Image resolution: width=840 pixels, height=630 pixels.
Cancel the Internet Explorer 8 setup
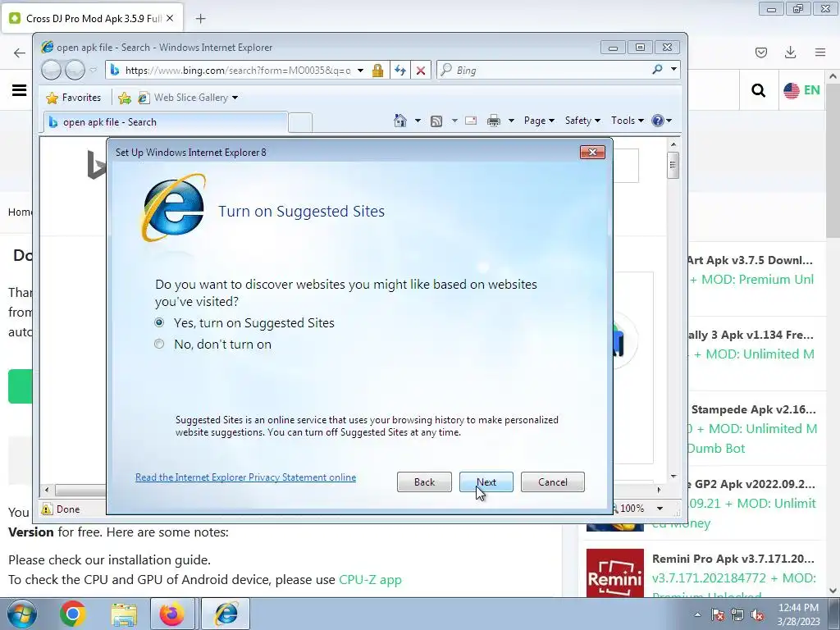coord(552,482)
